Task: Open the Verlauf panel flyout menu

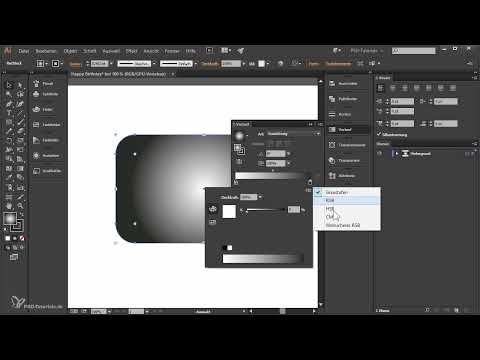Action: click(x=320, y=124)
